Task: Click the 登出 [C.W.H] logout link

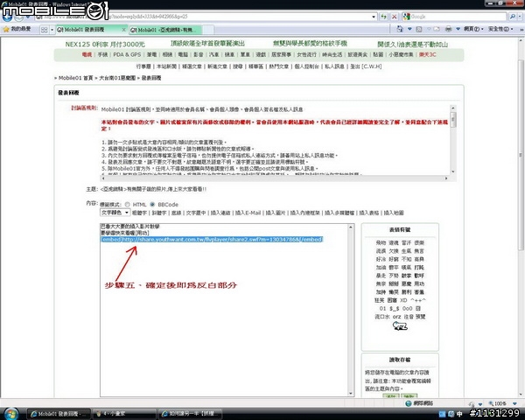Action: point(366,66)
